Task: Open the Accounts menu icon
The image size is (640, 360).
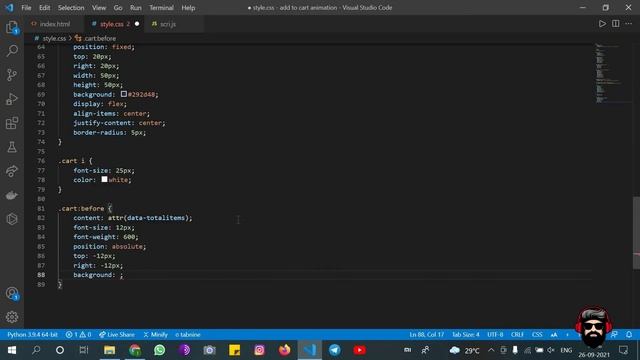Action: tap(12, 293)
